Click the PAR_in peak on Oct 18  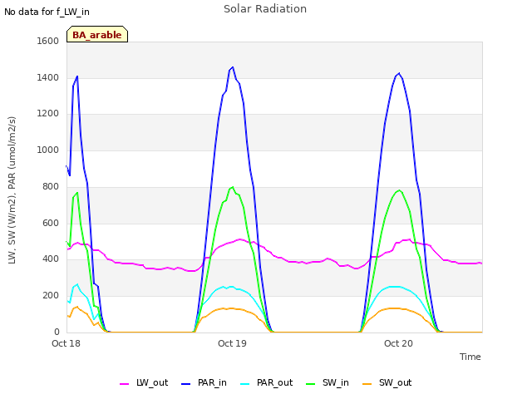click(77, 76)
